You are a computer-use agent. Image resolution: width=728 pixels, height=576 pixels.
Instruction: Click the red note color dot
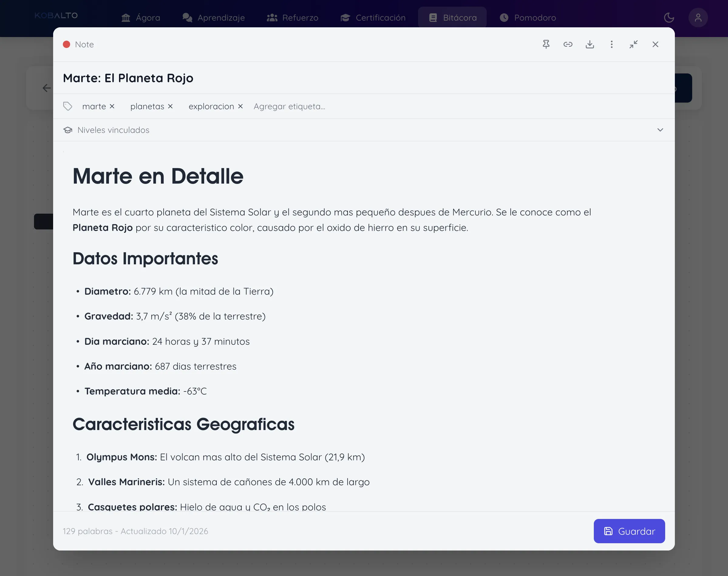66,45
